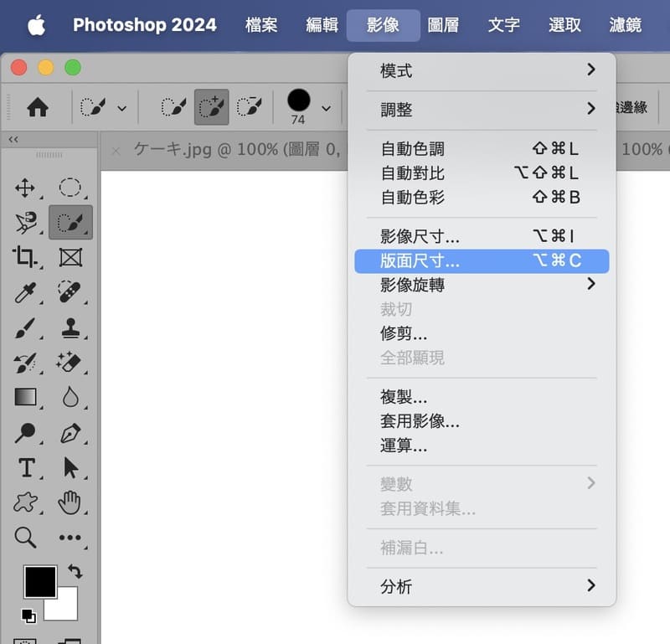Image resolution: width=670 pixels, height=644 pixels.
Task: Choose 運算... menu item
Action: tap(482, 446)
